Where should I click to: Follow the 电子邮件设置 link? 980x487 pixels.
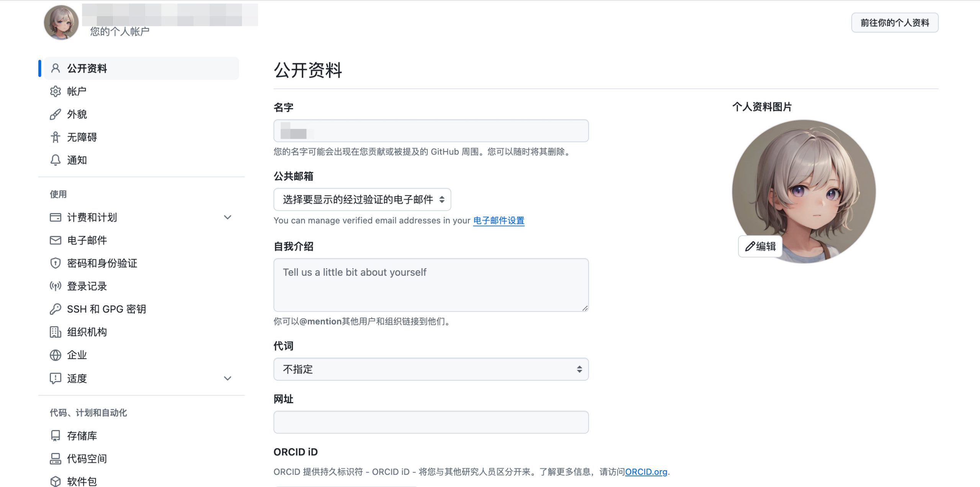[x=498, y=221]
